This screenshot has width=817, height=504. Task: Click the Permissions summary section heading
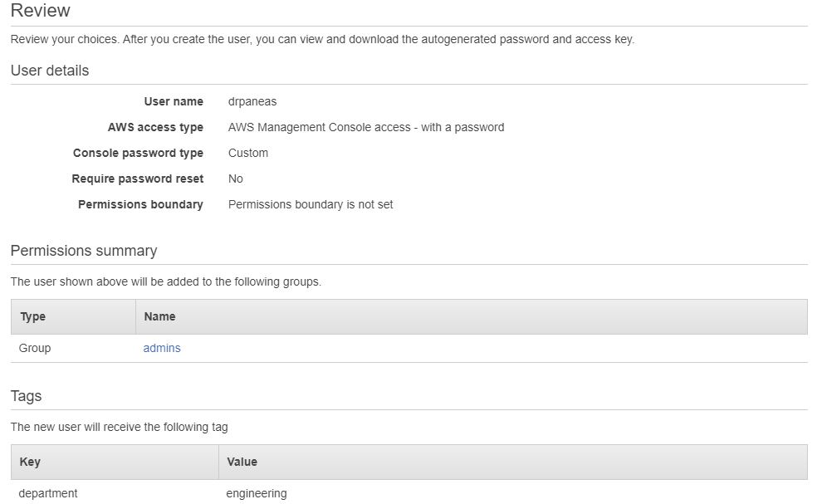pyautogui.click(x=84, y=251)
